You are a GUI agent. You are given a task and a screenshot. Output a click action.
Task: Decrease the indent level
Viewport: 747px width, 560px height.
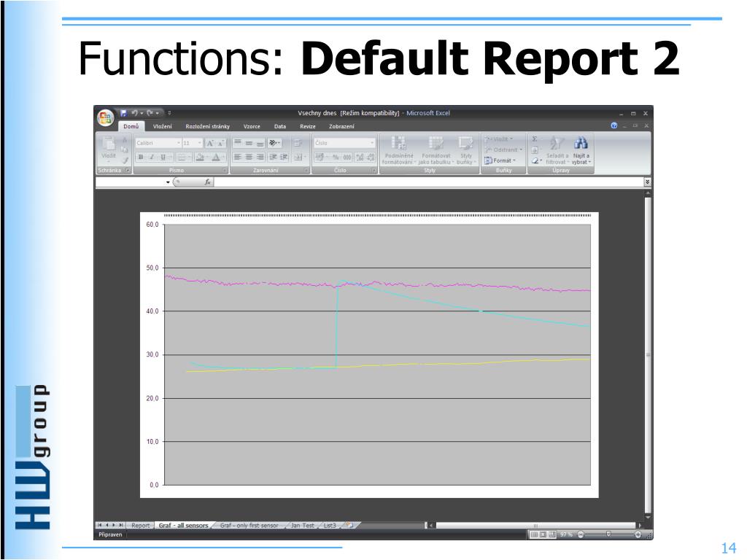click(273, 157)
